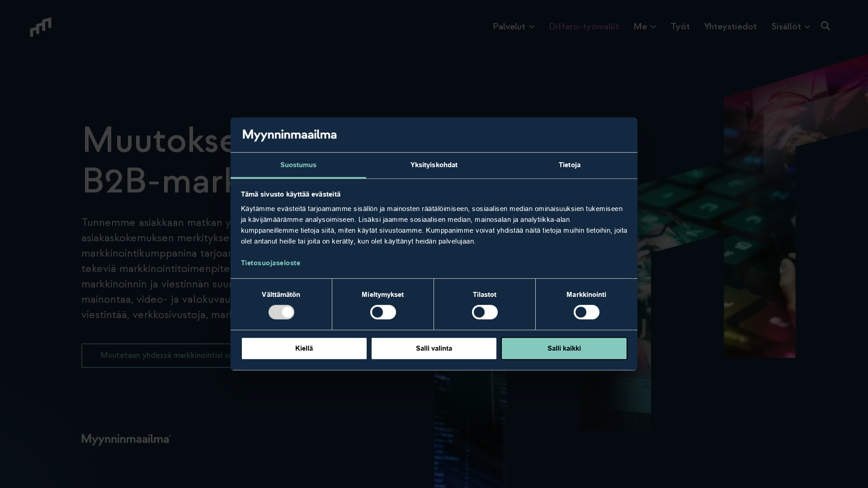This screenshot has width=868, height=488.
Task: Open the Työt page
Action: click(680, 26)
